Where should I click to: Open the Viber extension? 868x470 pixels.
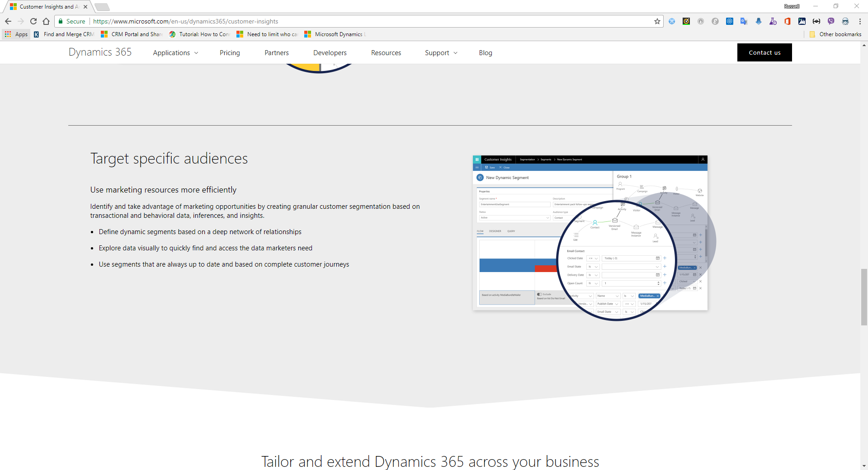click(830, 21)
